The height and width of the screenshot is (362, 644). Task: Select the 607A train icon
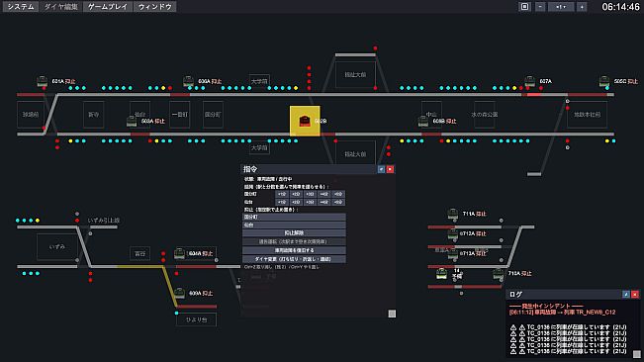[530, 81]
